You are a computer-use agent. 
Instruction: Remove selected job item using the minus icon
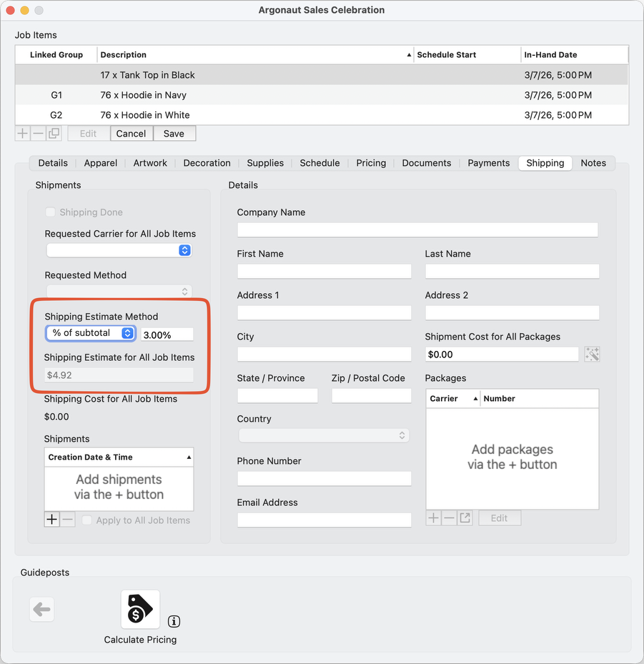pos(39,133)
